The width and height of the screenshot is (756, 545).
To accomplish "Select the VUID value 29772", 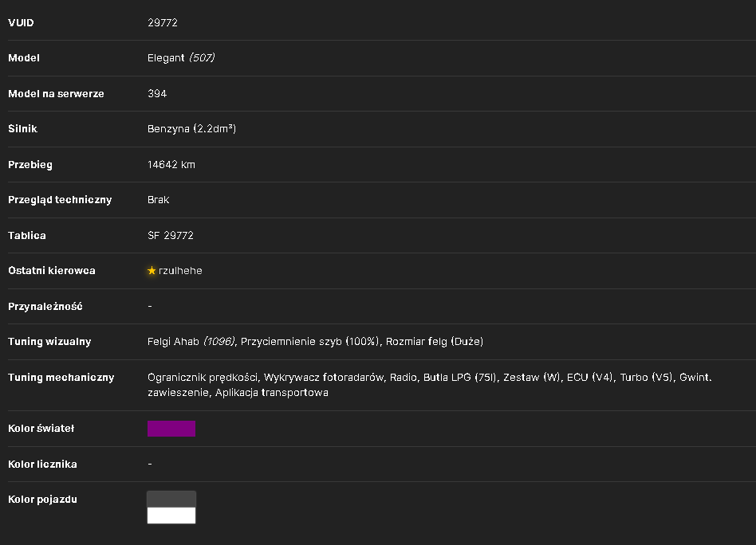I will coord(163,22).
